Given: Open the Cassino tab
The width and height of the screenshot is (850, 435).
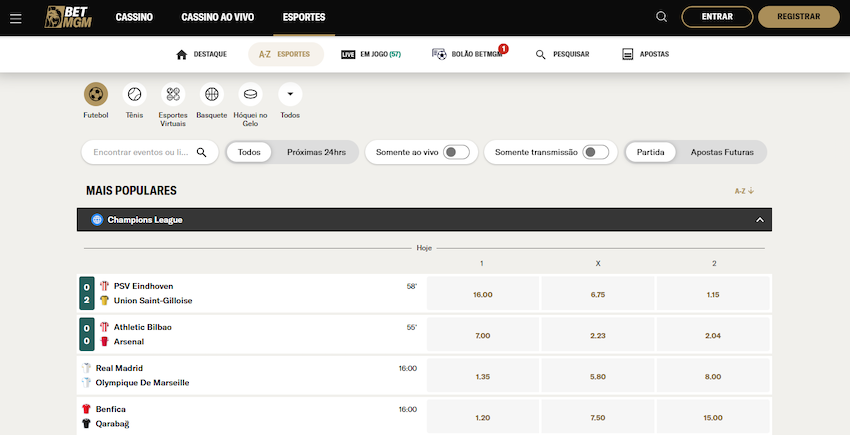Looking at the screenshot, I should (x=134, y=17).
